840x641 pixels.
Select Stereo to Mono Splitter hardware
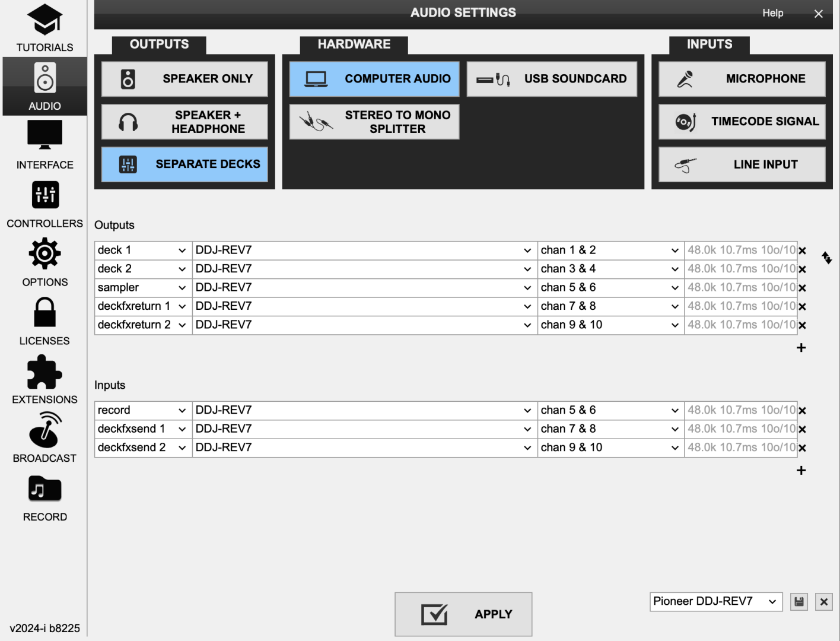(x=374, y=122)
